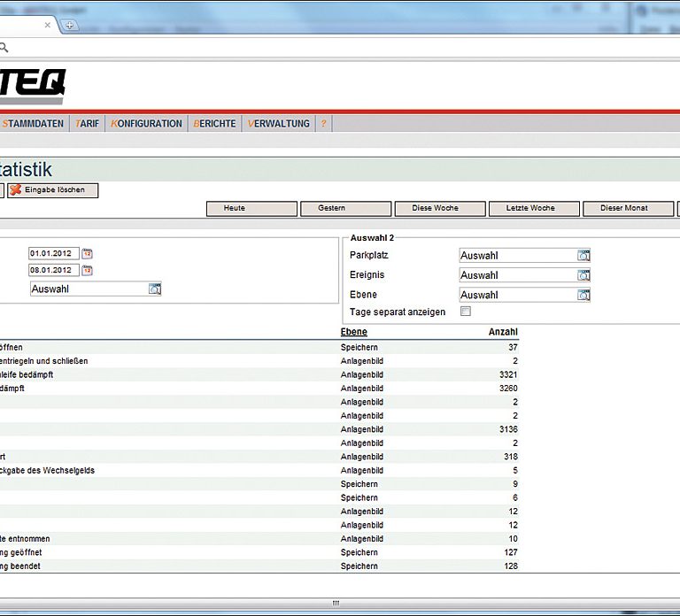Click the TEQ logo
The image size is (680, 616).
coord(33,86)
